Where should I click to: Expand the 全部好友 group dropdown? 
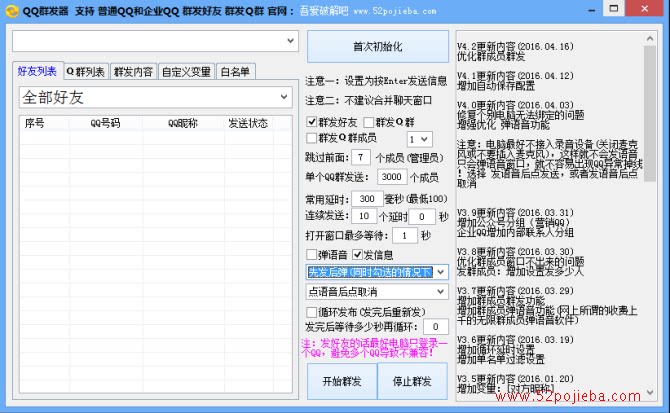click(x=156, y=97)
